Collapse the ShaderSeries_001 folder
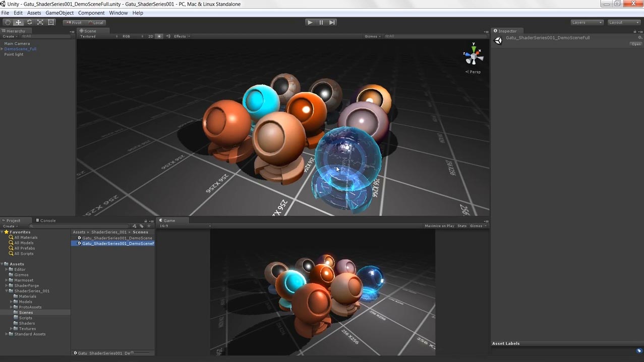The height and width of the screenshot is (362, 644). pos(7,291)
